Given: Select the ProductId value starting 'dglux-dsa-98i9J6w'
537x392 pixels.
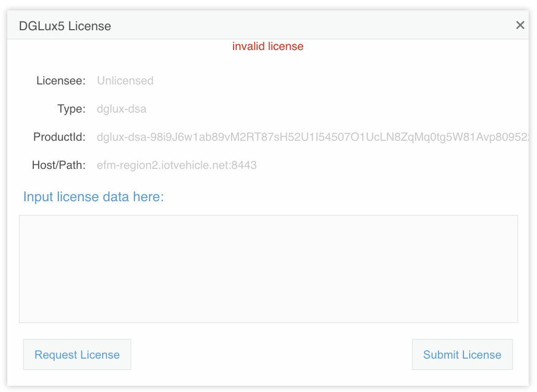Looking at the screenshot, I should (313, 137).
